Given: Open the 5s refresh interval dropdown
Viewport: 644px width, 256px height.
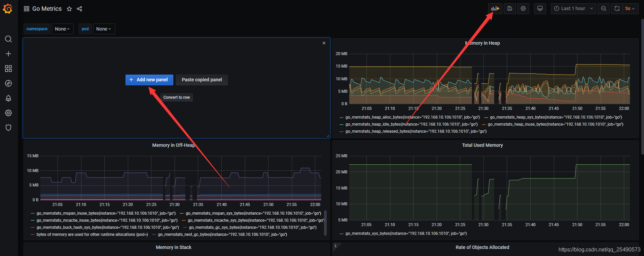Looking at the screenshot, I should [x=630, y=8].
